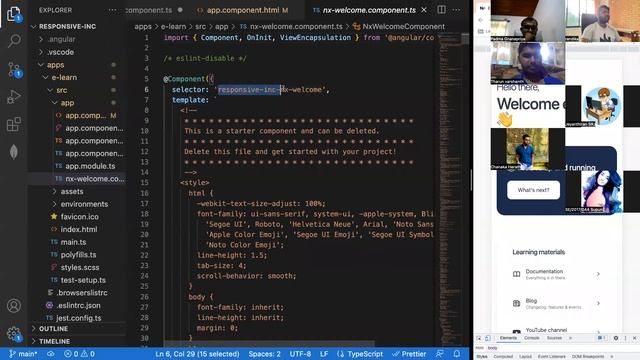Open Source Control view icon
Viewport: 640px width, 360px height.
14,70
